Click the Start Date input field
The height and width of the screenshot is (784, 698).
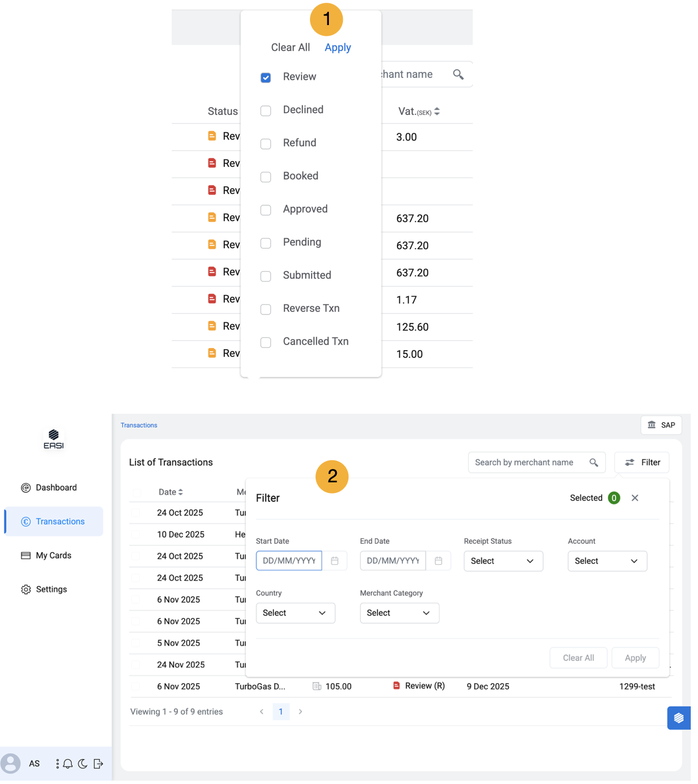pyautogui.click(x=288, y=561)
